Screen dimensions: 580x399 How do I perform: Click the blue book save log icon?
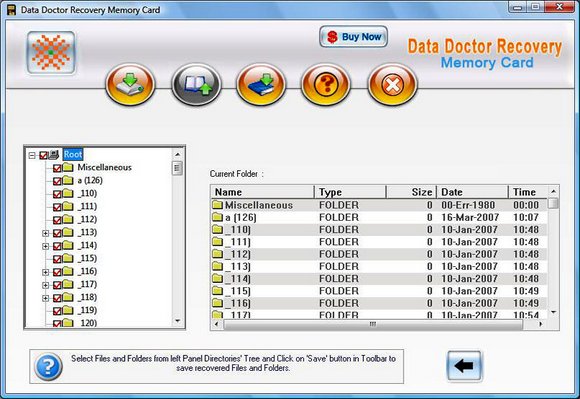click(x=261, y=84)
